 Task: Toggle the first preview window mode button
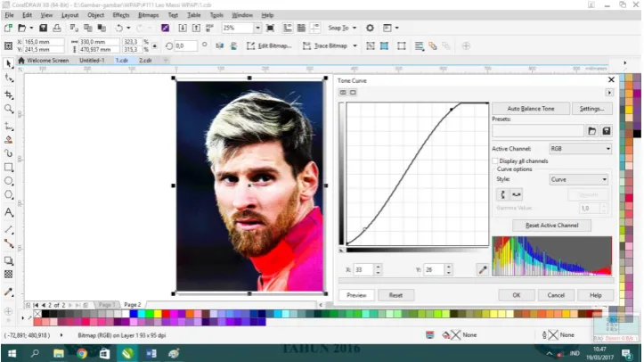(343, 93)
